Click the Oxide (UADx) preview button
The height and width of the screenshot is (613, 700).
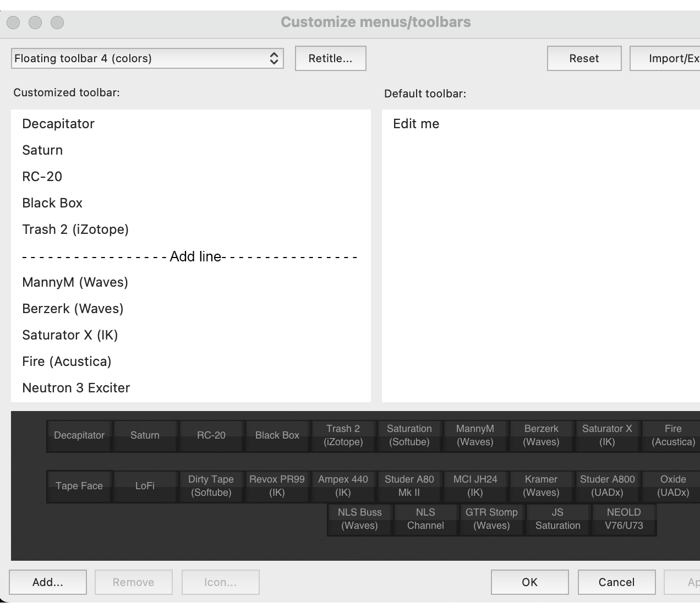(671, 486)
